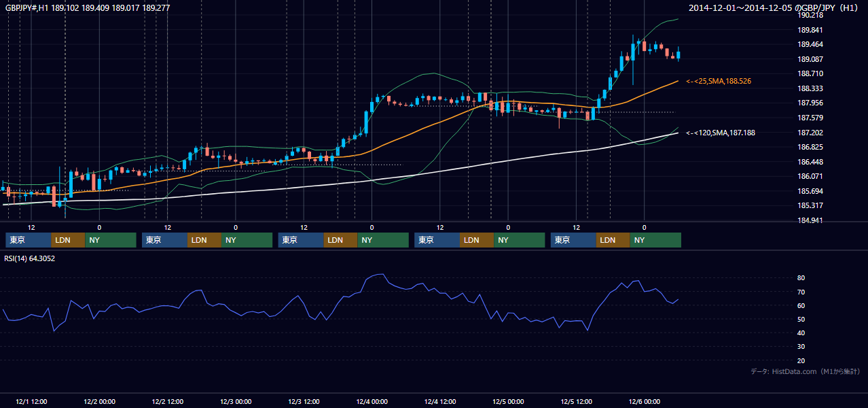Click the 12/2 12:00 time axis label
The height and width of the screenshot is (408, 868).
(167, 402)
